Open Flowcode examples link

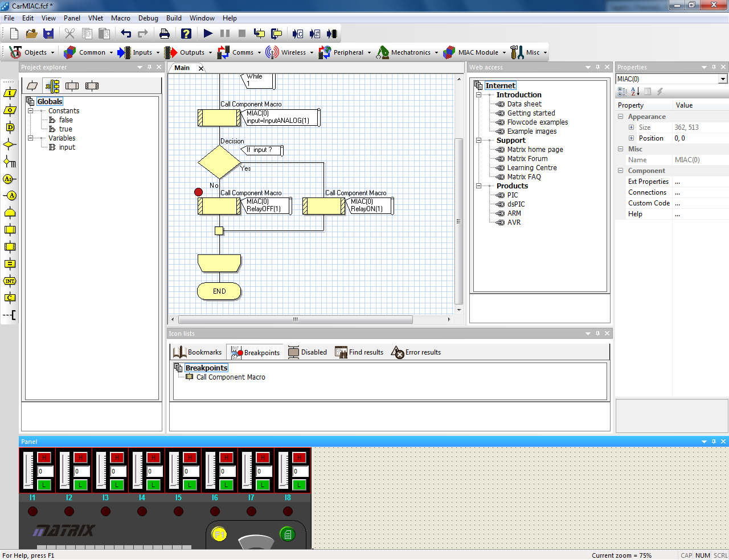point(538,122)
